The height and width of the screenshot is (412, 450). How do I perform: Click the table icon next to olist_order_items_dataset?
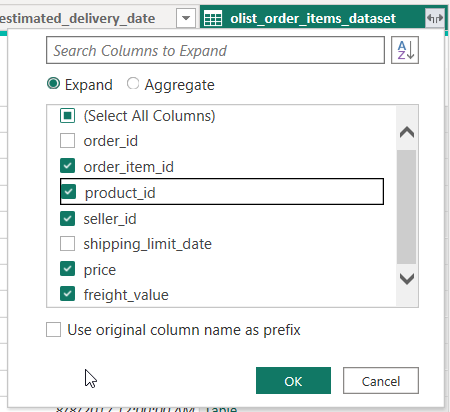tap(213, 18)
